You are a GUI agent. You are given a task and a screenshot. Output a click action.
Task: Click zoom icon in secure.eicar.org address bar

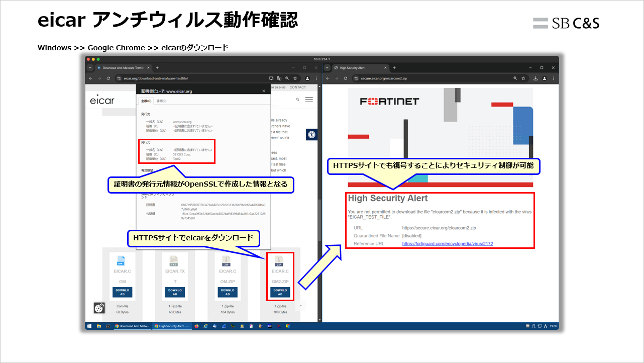[515, 78]
